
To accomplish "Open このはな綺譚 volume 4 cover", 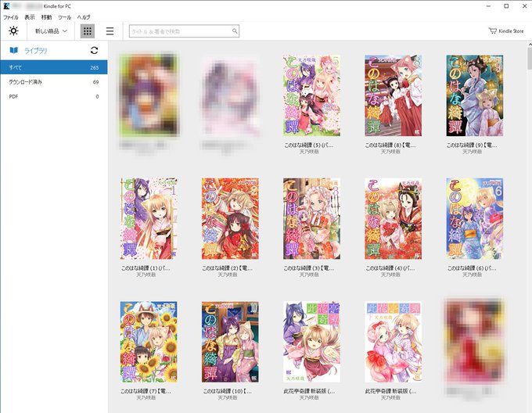I will click(394, 219).
